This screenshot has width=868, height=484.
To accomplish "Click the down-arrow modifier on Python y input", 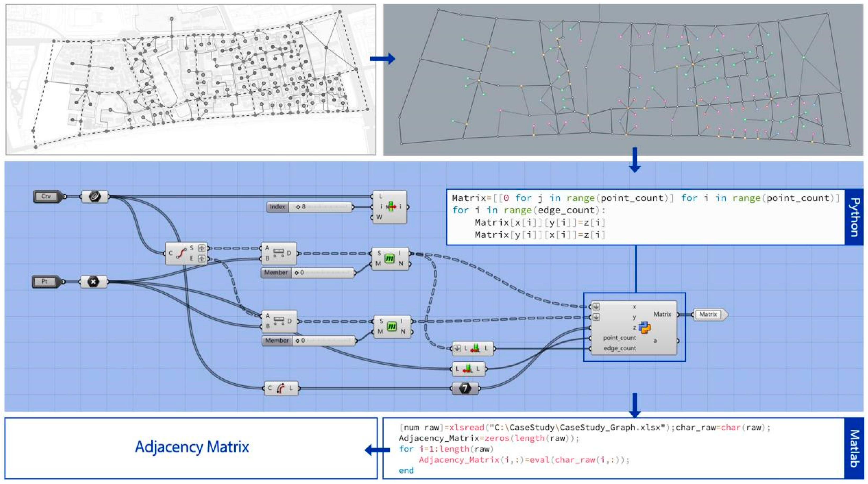I will (x=596, y=317).
